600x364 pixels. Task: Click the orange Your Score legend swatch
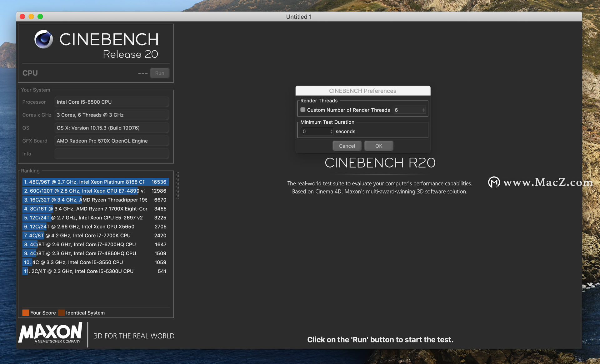click(26, 312)
